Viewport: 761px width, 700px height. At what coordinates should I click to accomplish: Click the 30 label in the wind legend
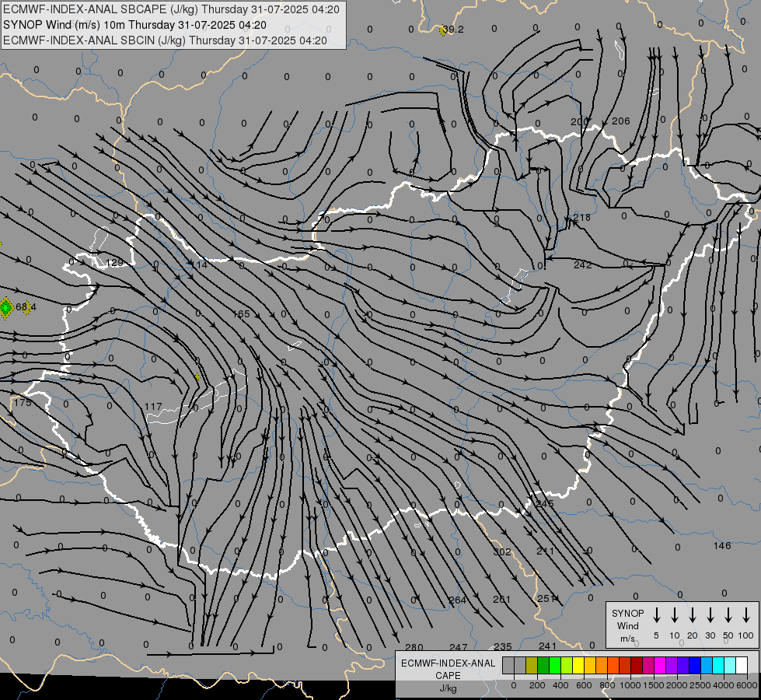(x=710, y=635)
